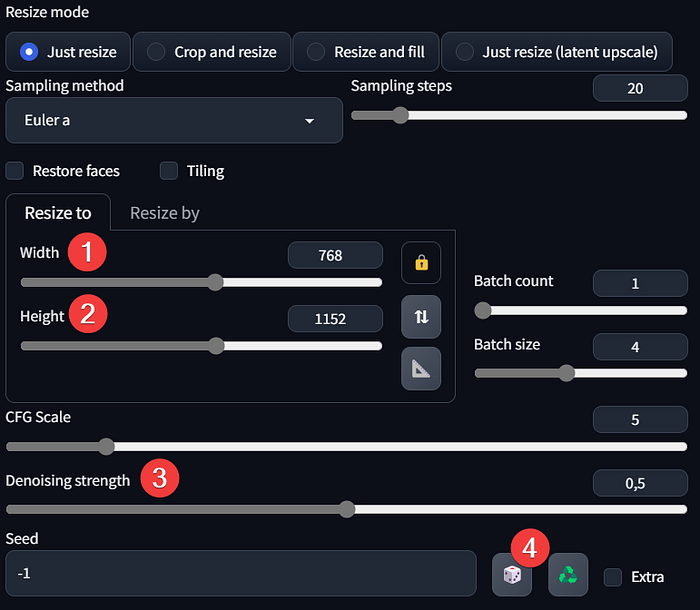Click the Height slider track
The height and width of the screenshot is (610, 700).
(x=201, y=346)
